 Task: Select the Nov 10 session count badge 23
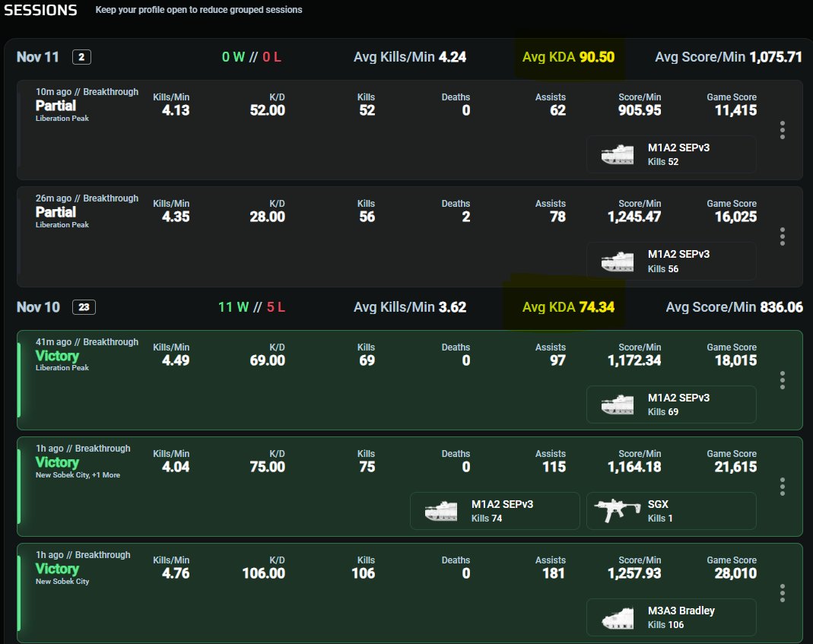[84, 307]
